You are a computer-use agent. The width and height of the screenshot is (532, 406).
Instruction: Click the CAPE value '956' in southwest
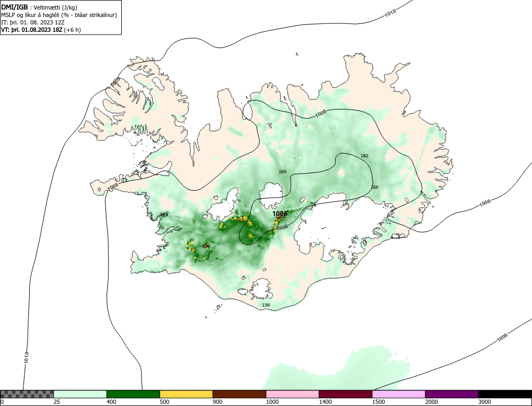tap(205, 246)
